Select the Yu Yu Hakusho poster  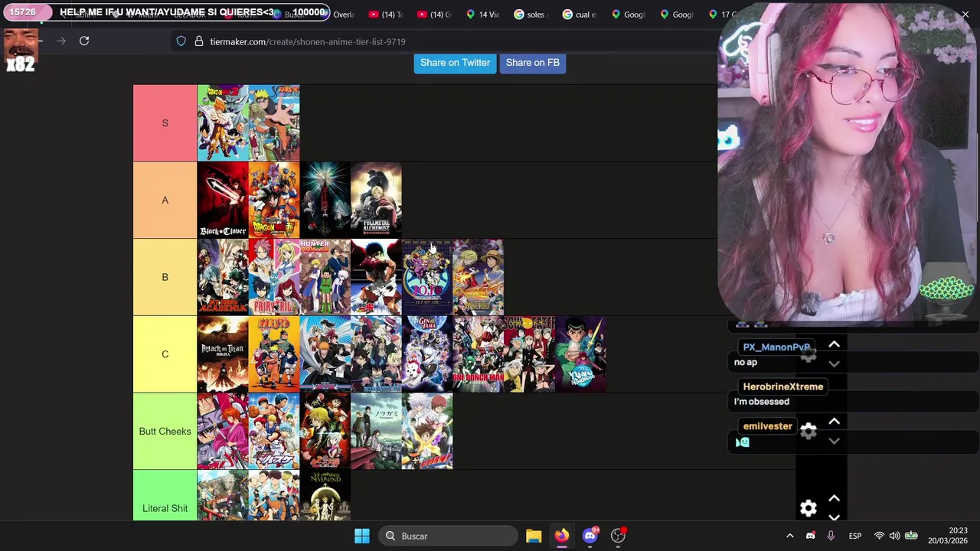pos(580,354)
